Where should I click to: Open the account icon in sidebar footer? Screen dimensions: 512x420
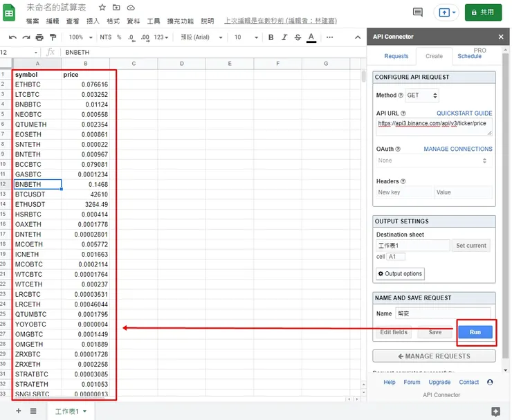pos(491,382)
